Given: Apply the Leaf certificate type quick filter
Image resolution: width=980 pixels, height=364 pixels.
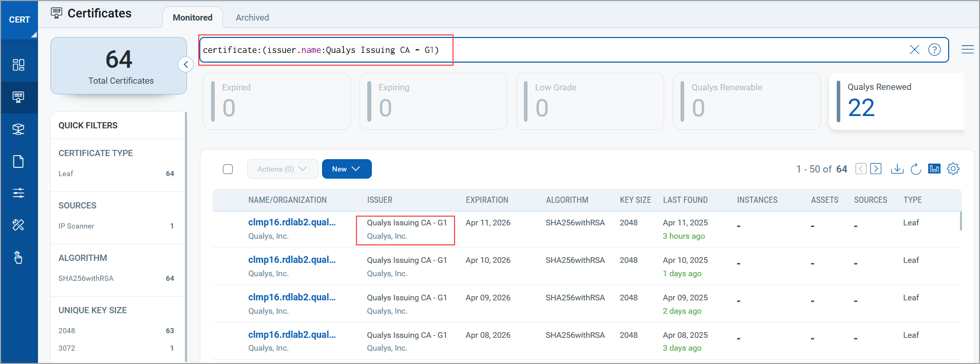Looking at the screenshot, I should 117,174.
